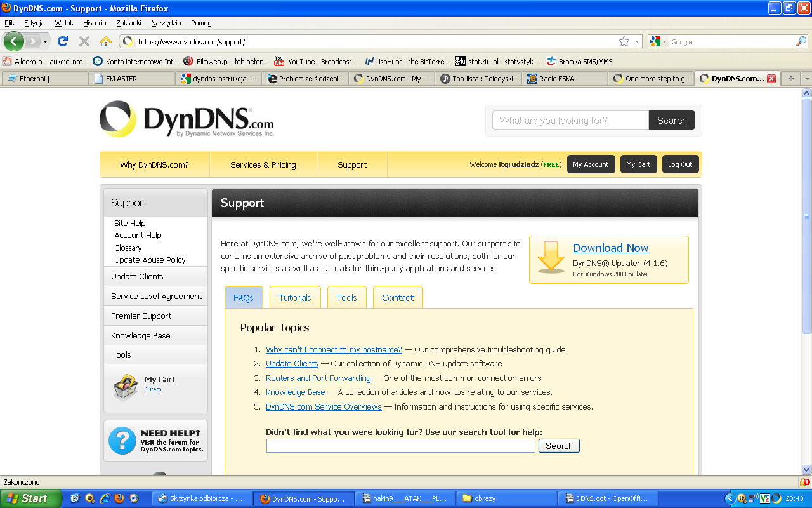Open list all tabs dropdown
This screenshot has width=812, height=508.
click(806, 79)
